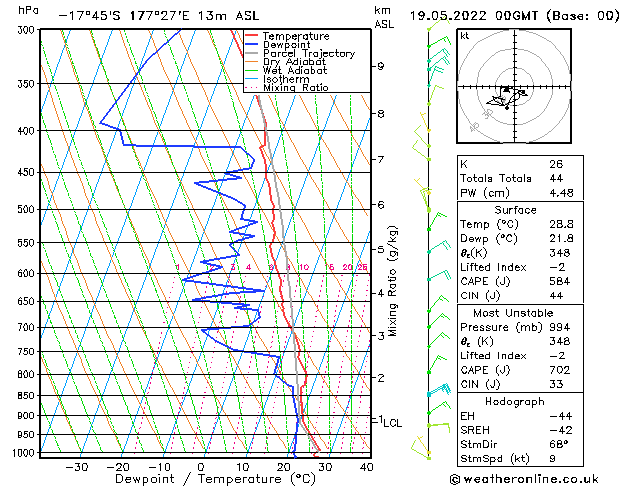This screenshot has height=486, width=629.
Task: Click the pink mixing ratio label '16'
Action: click(x=329, y=267)
